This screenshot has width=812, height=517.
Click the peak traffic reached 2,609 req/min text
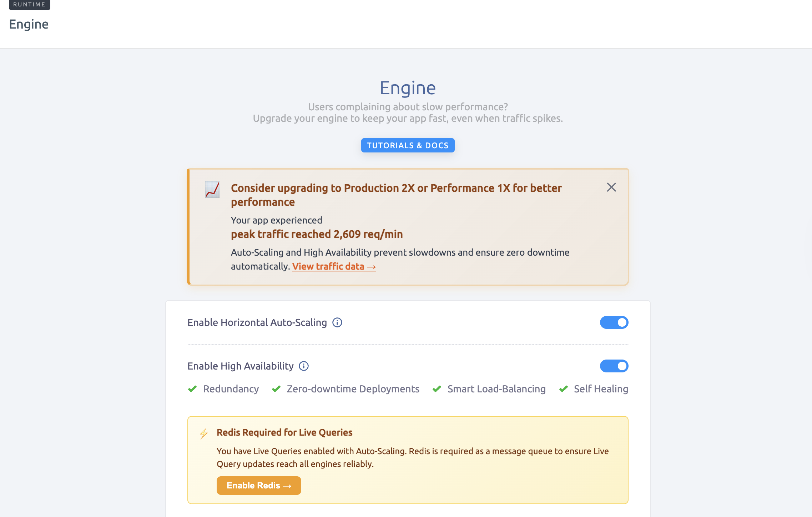coord(317,235)
